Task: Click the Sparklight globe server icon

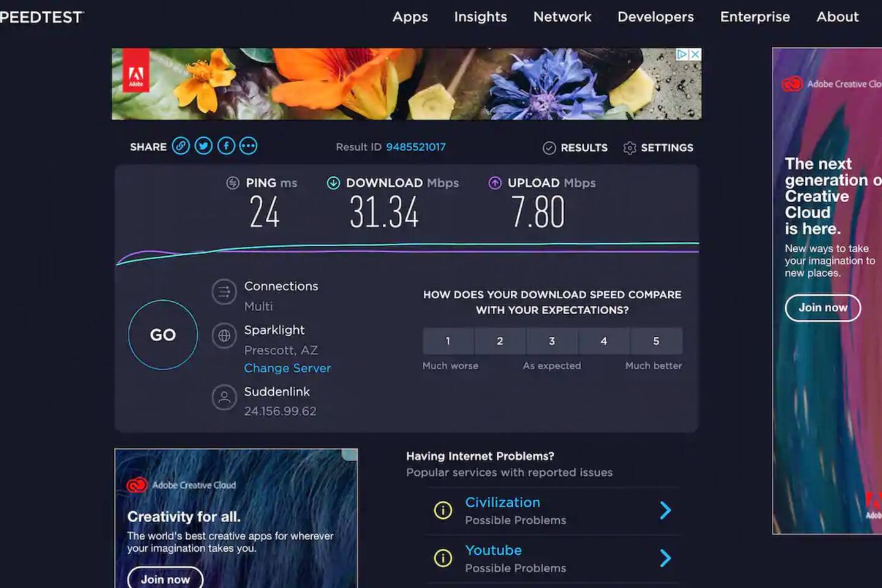Action: click(x=224, y=336)
